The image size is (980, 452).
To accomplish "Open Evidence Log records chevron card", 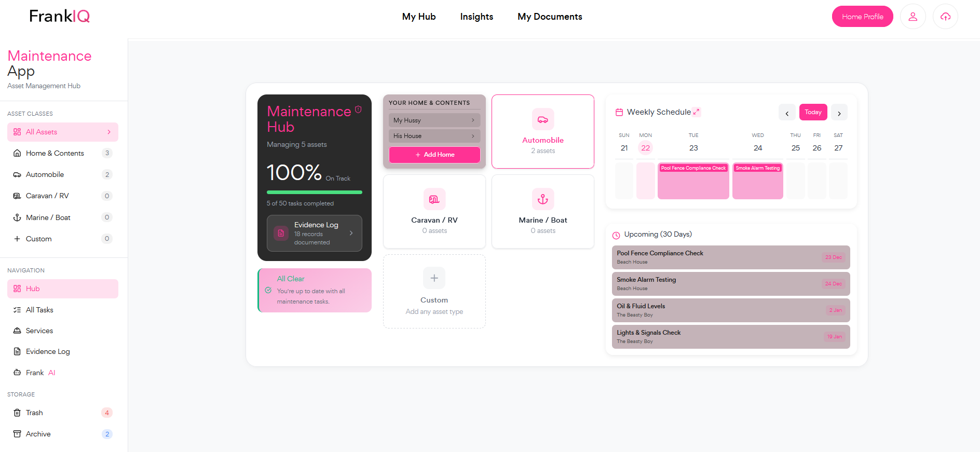I will tap(314, 233).
